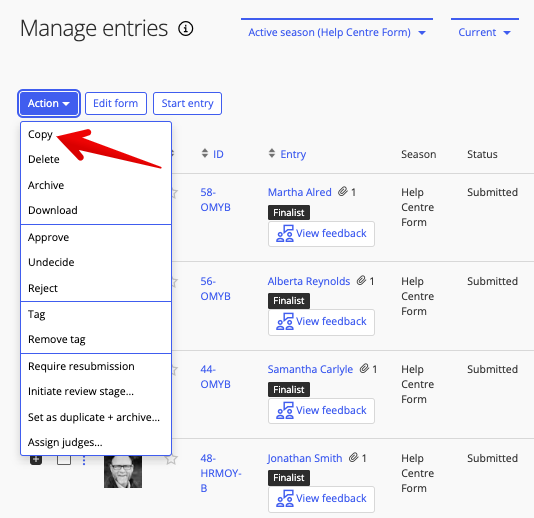The height and width of the screenshot is (518, 534).
Task: Click the info icon beside Manage entries
Action: click(186, 29)
